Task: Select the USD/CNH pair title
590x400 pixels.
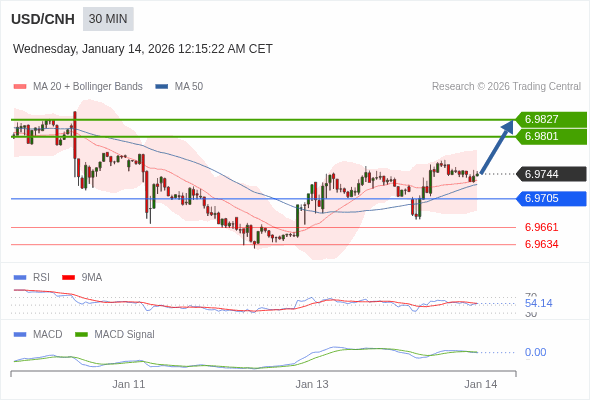Action: [x=43, y=19]
